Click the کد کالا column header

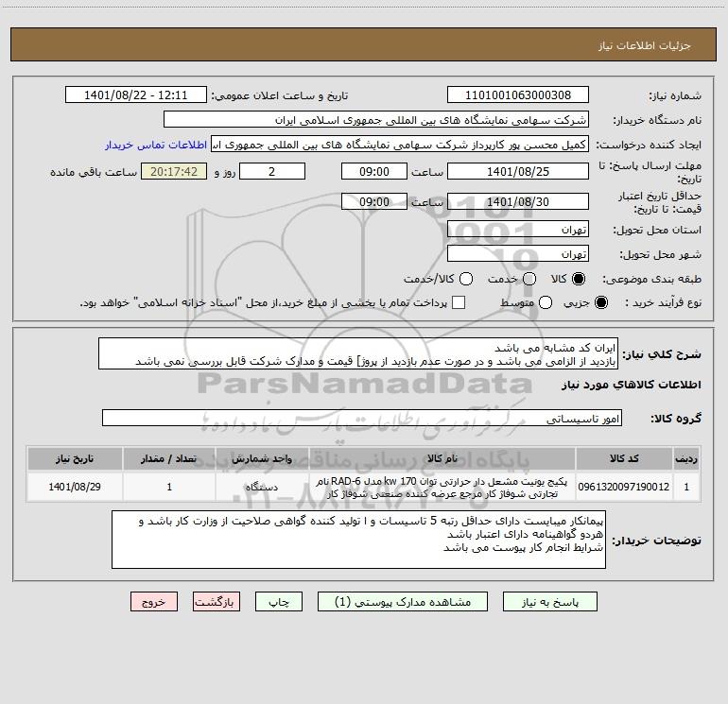(x=624, y=458)
